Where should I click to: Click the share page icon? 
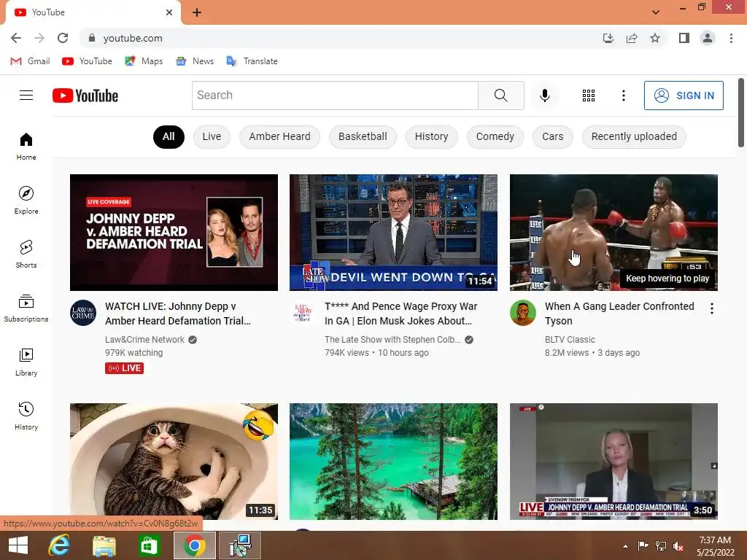tap(632, 38)
